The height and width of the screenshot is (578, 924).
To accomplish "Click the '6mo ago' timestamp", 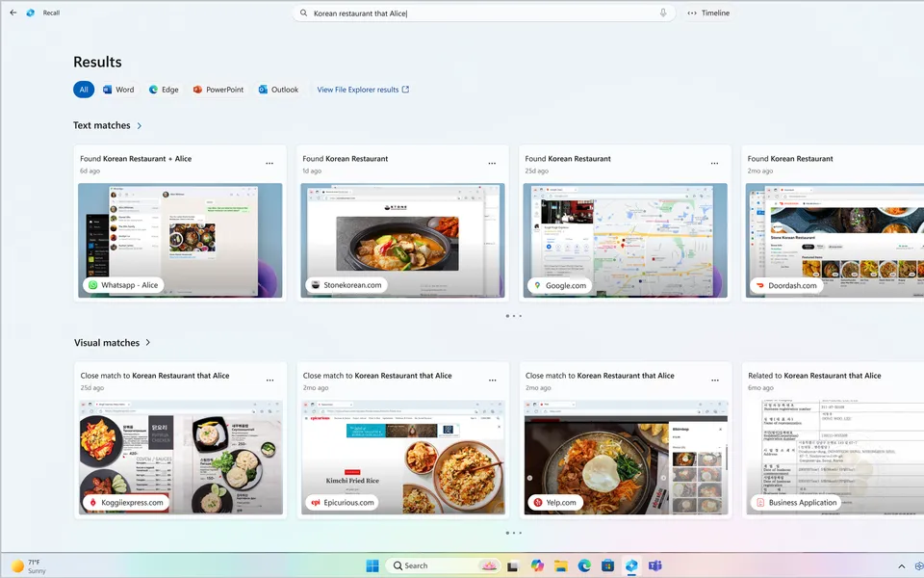I will click(760, 388).
